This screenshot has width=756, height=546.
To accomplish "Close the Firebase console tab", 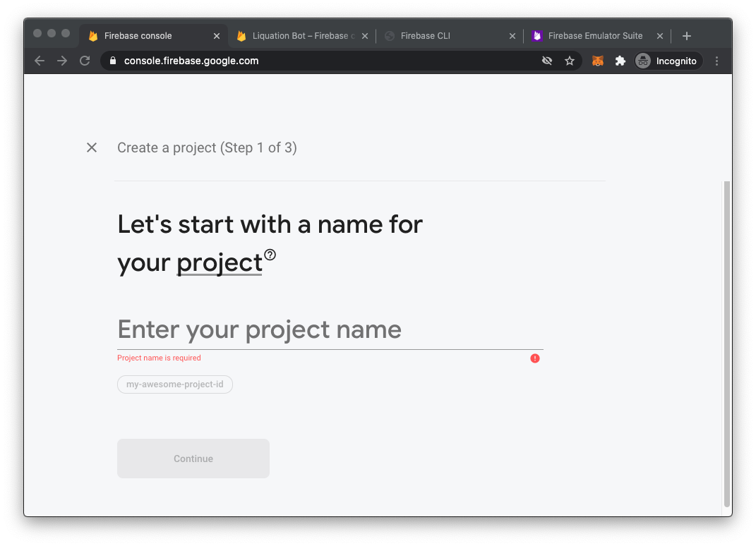I will coord(217,36).
